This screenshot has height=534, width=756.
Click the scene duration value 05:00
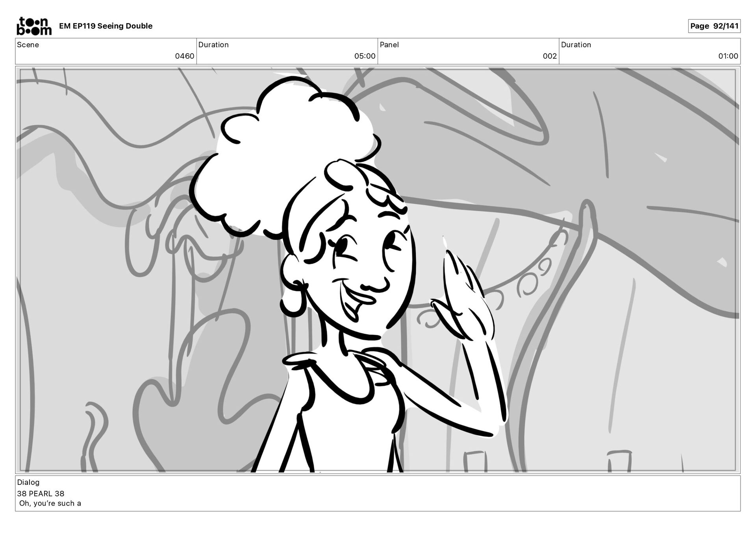(365, 56)
